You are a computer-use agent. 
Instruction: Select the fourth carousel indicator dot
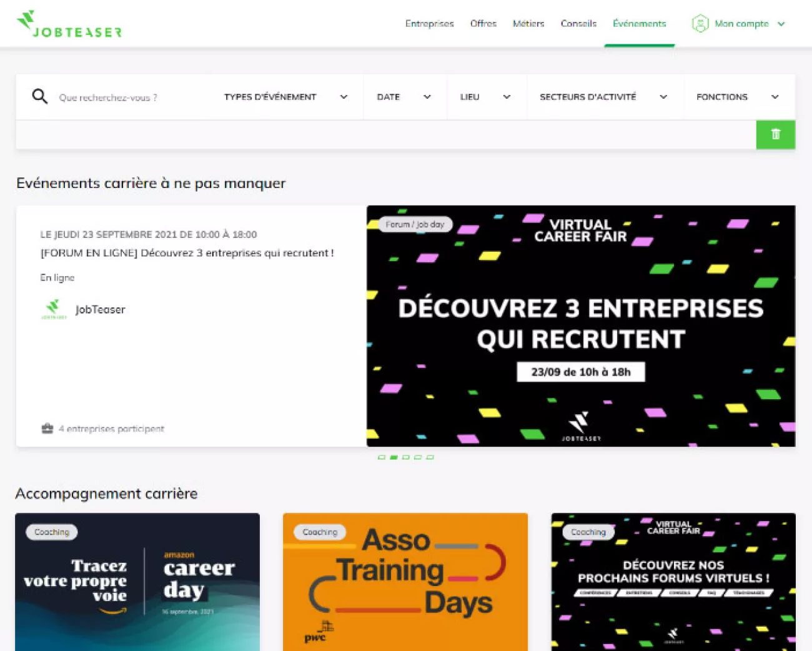418,457
